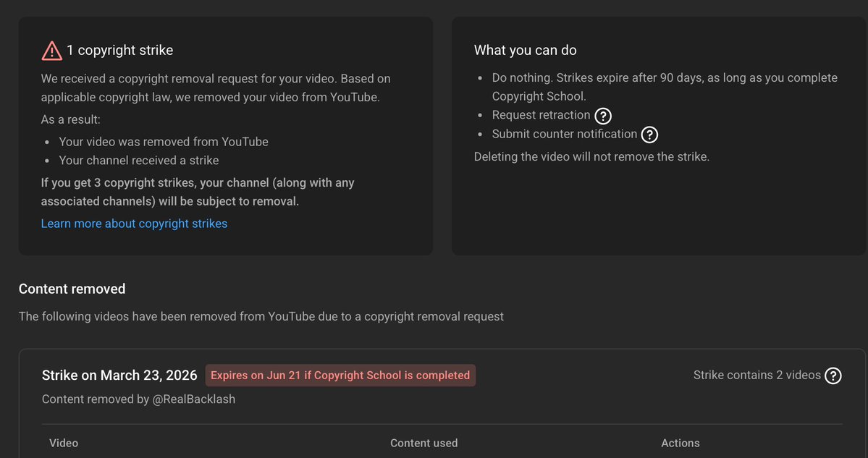868x458 pixels.
Task: Click the red Expires on Jun 21 badge
Action: [x=340, y=375]
